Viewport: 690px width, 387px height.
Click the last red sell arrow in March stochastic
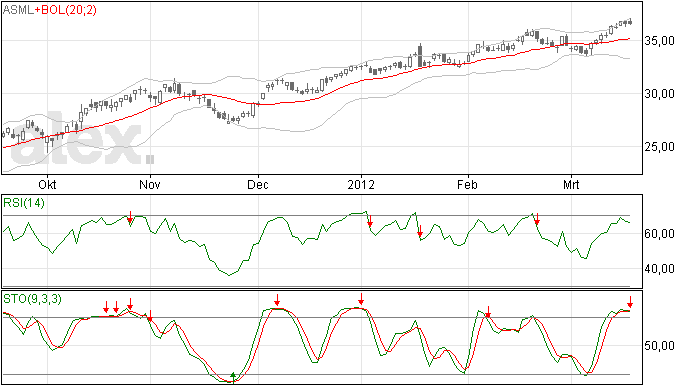[630, 302]
